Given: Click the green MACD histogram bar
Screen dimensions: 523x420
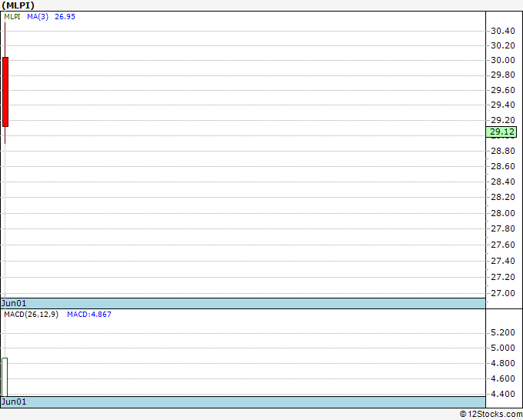Looking at the screenshot, I should (5, 377).
